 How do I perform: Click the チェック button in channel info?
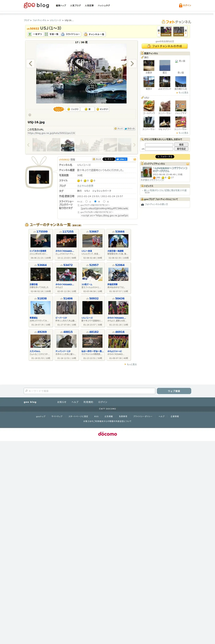[97, 159]
